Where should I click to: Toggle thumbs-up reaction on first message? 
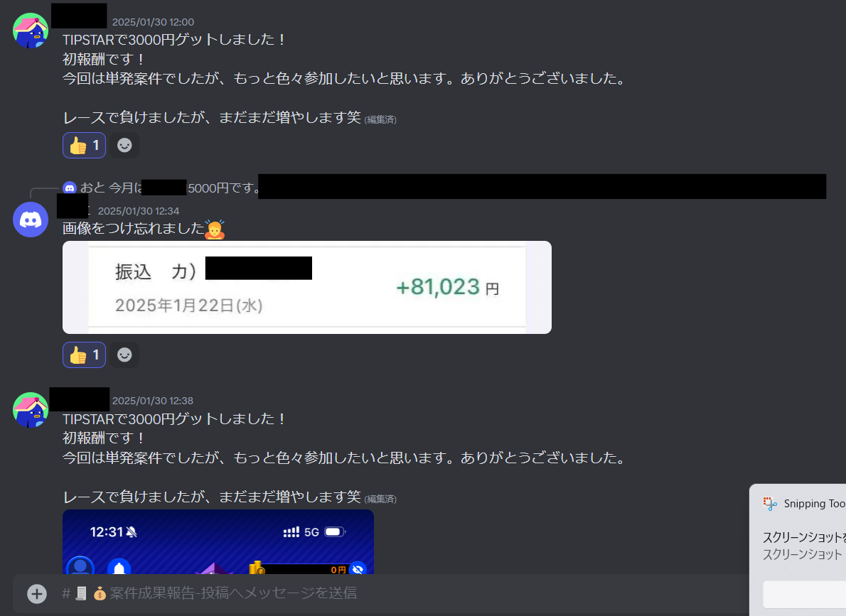pyautogui.click(x=84, y=145)
